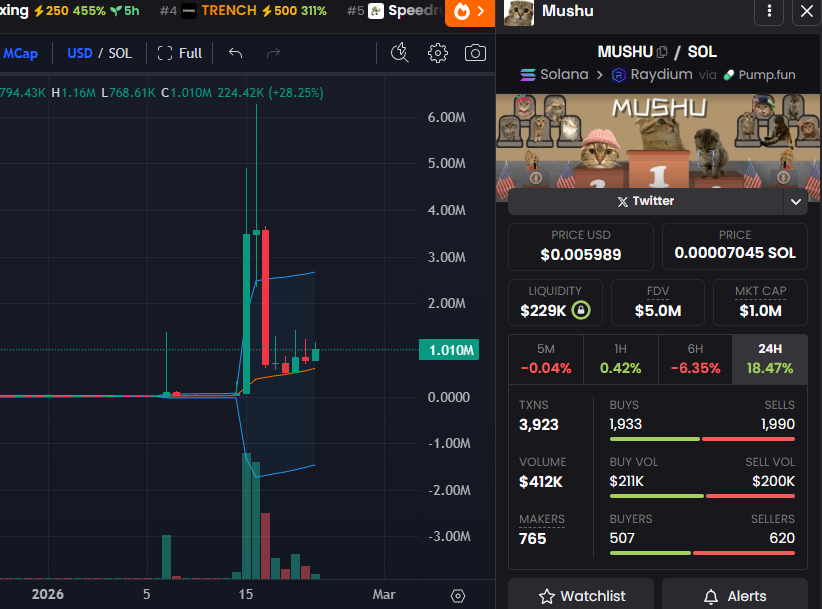Click the Solana chain label
822x609 pixels.
pyautogui.click(x=554, y=74)
